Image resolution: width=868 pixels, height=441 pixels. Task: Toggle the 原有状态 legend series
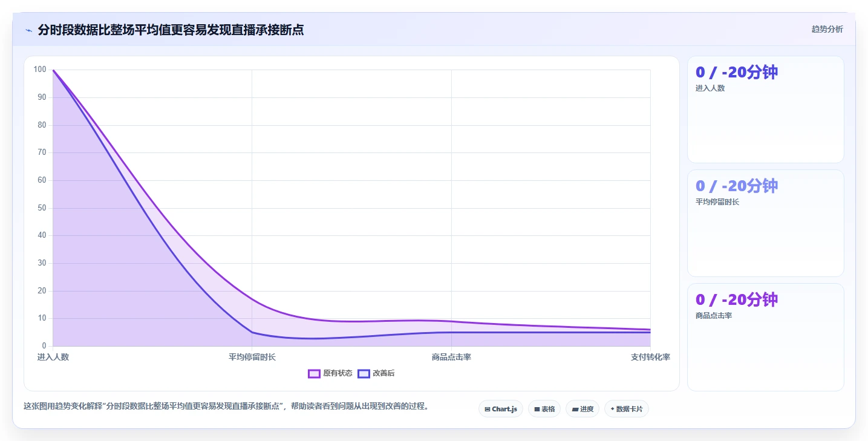330,373
